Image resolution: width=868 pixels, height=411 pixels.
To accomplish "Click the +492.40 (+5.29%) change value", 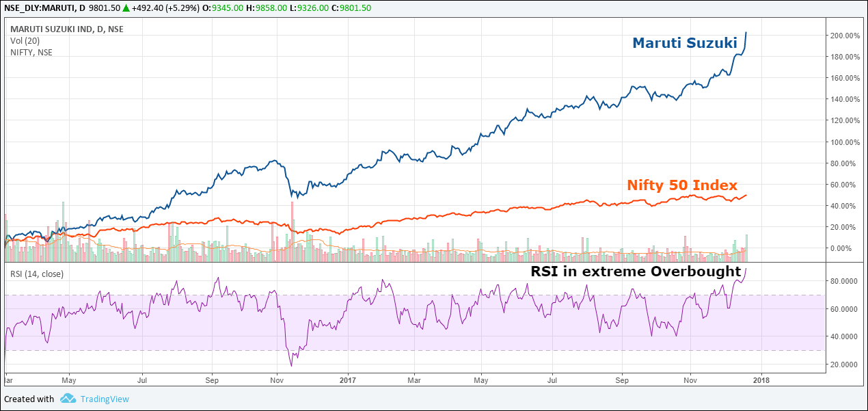I will 167,8.
